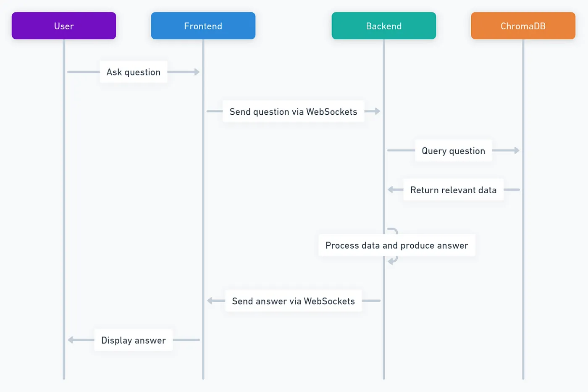Screen dimensions: 588x392
Task: Click the Query question arrowhead near ChromaDB
Action: [x=517, y=150]
